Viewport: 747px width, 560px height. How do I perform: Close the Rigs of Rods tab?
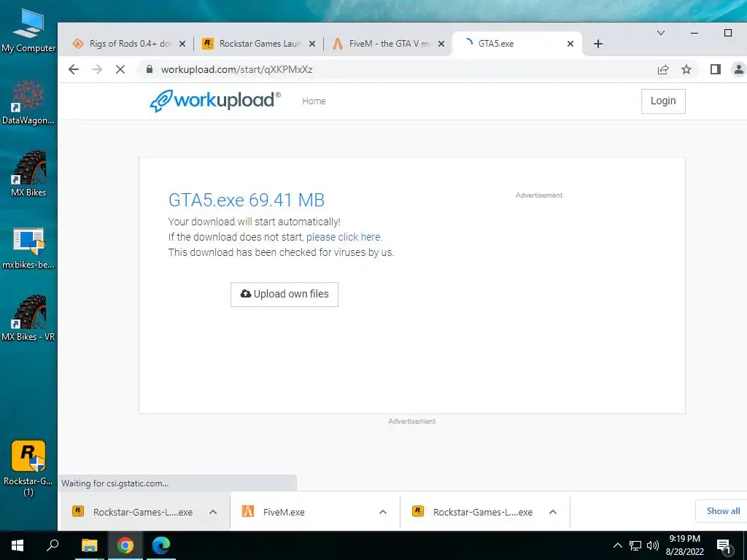[x=182, y=44]
